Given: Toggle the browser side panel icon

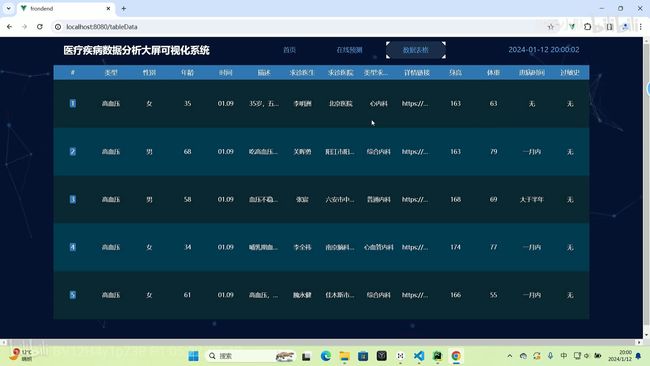Looking at the screenshot, I should coord(609,27).
